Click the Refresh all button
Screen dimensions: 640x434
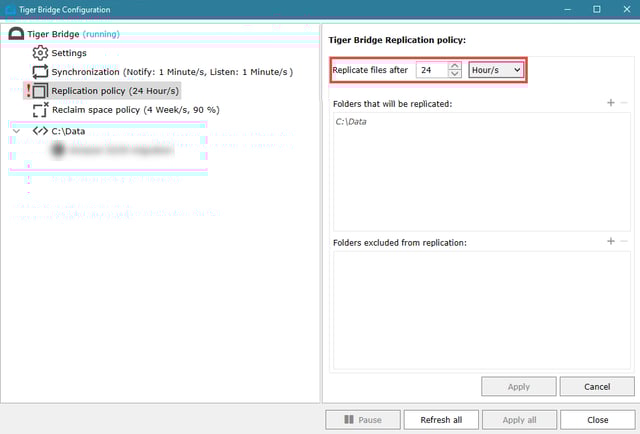coord(441,420)
